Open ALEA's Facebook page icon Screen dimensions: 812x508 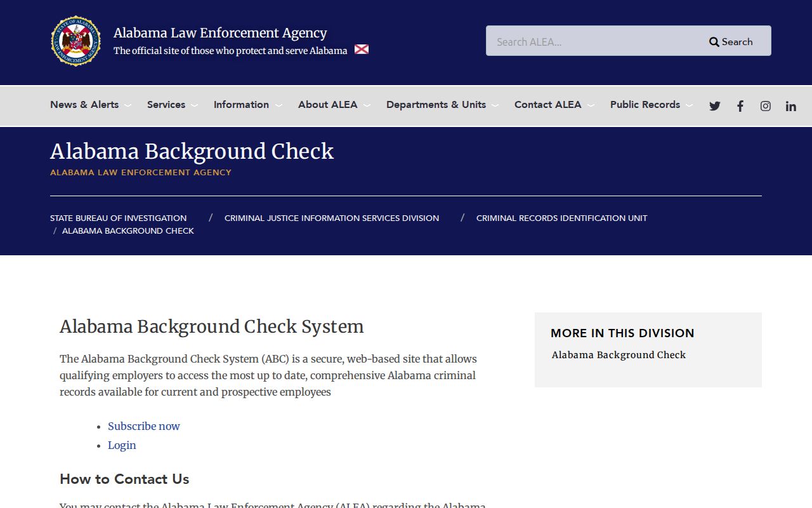point(740,106)
